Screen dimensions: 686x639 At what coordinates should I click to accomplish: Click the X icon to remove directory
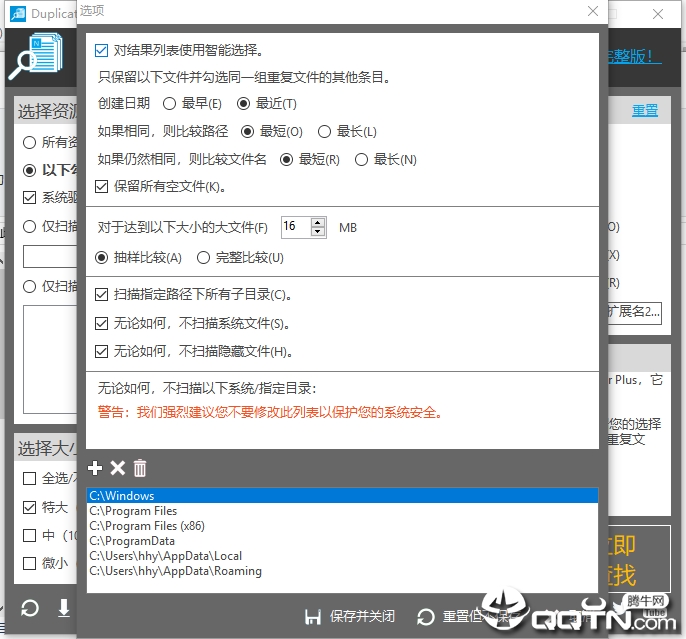tap(117, 468)
